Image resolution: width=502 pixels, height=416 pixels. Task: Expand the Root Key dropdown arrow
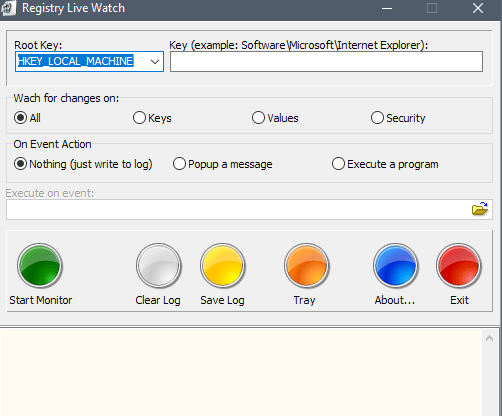pyautogui.click(x=155, y=62)
